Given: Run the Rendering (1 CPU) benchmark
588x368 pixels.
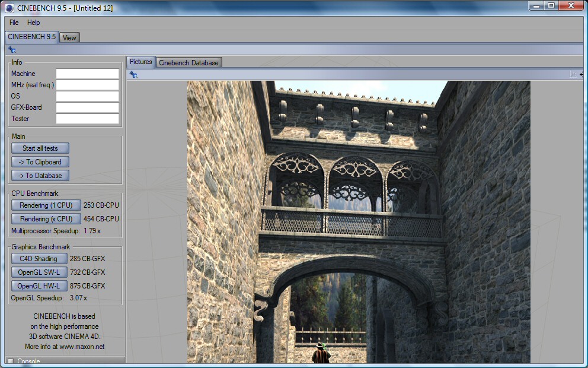Looking at the screenshot, I should 46,205.
